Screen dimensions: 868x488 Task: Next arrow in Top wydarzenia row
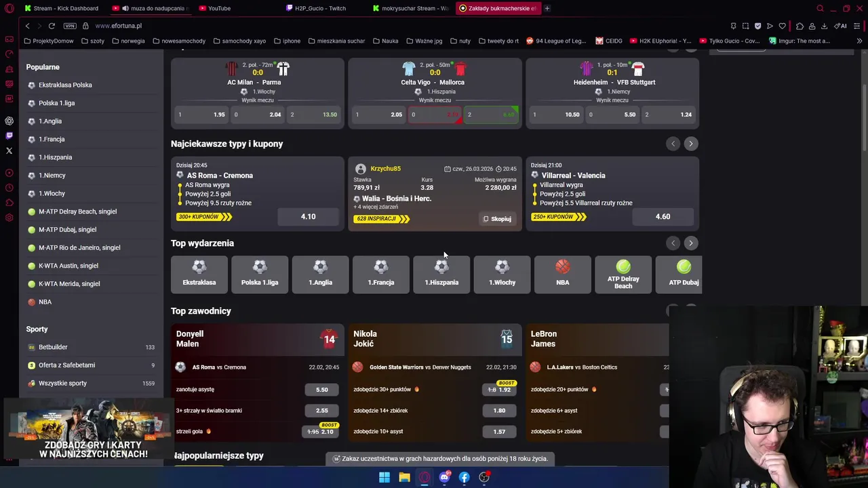coord(690,243)
